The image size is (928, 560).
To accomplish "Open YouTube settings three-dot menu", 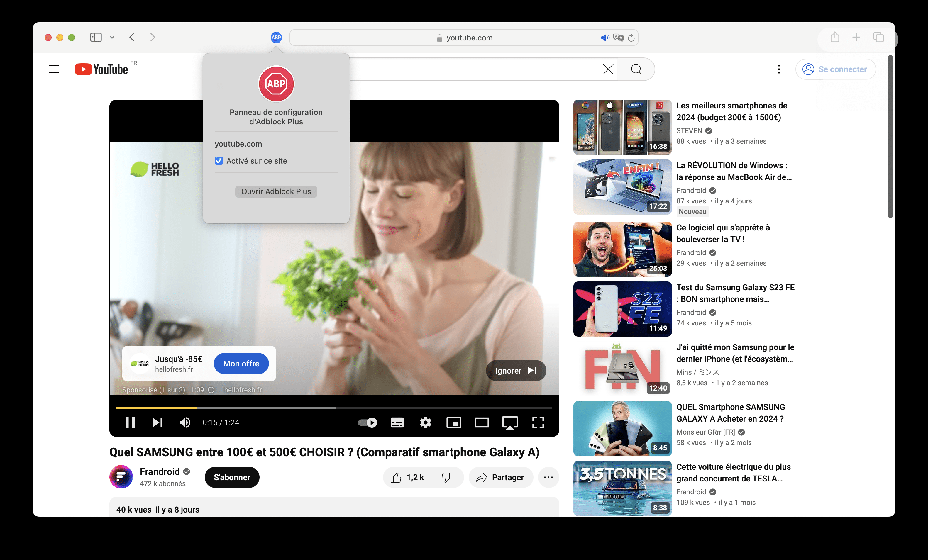I will tap(778, 69).
